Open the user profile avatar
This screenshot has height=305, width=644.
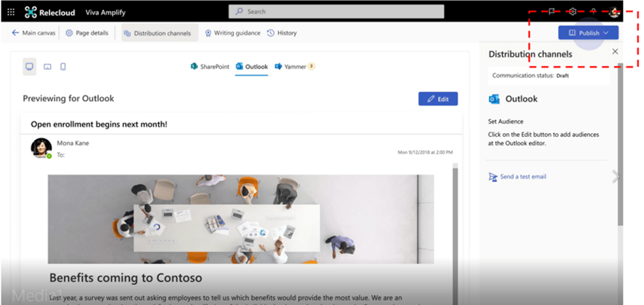[615, 12]
